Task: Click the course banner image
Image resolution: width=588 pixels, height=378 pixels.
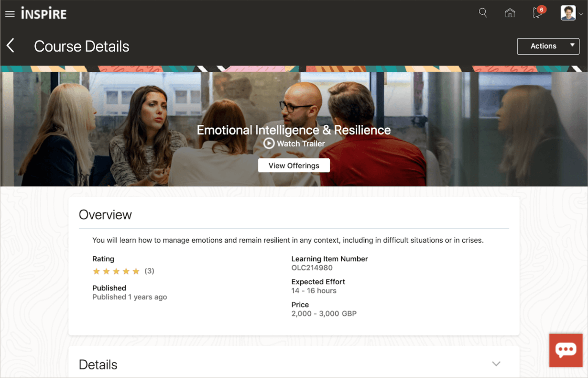Action: (x=294, y=126)
